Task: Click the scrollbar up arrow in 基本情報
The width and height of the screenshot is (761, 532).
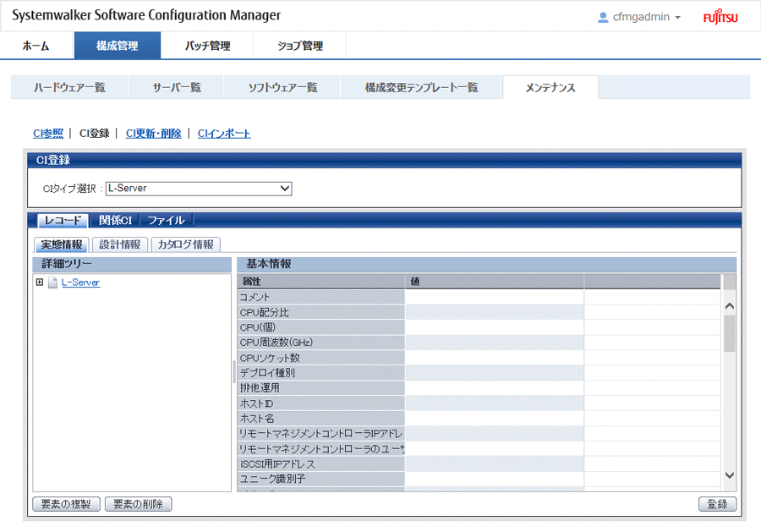Action: click(x=730, y=306)
